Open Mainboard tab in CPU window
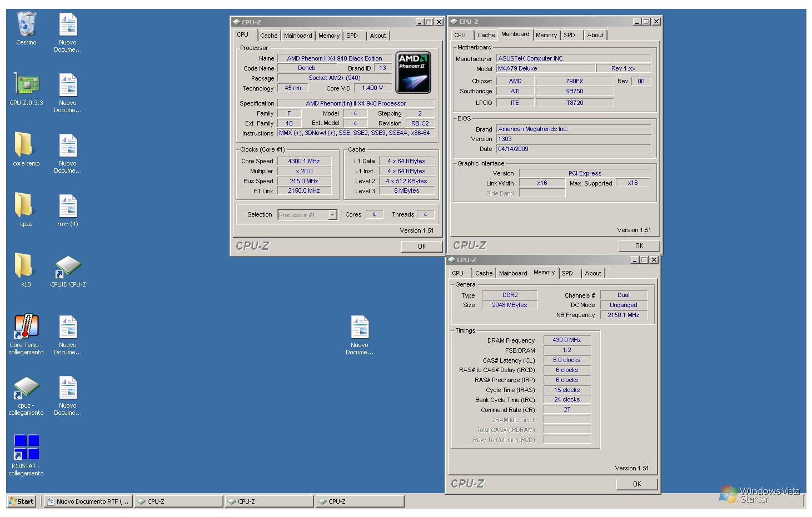The width and height of the screenshot is (812, 517). point(298,36)
